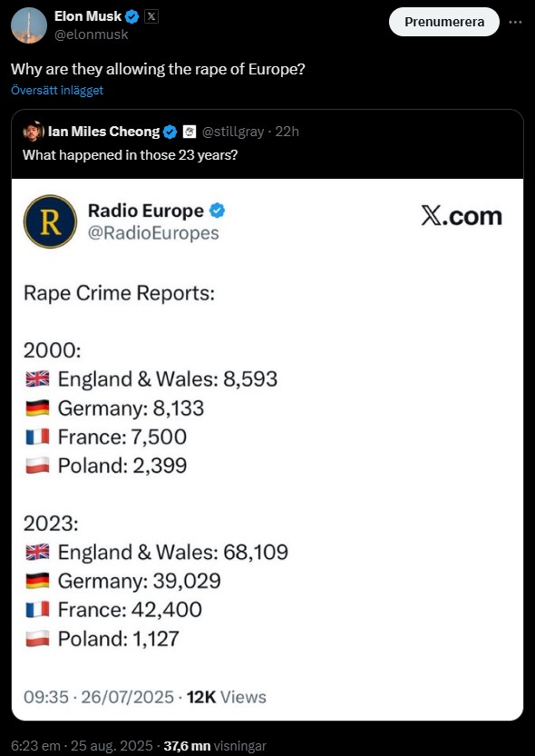Click the 37,6 mn visningar view count

point(215,745)
